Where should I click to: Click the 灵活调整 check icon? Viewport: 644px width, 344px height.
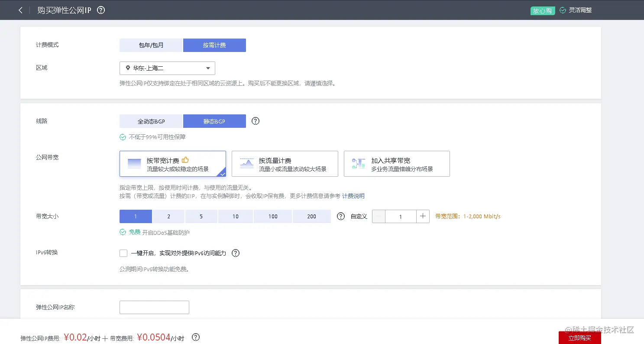point(563,10)
